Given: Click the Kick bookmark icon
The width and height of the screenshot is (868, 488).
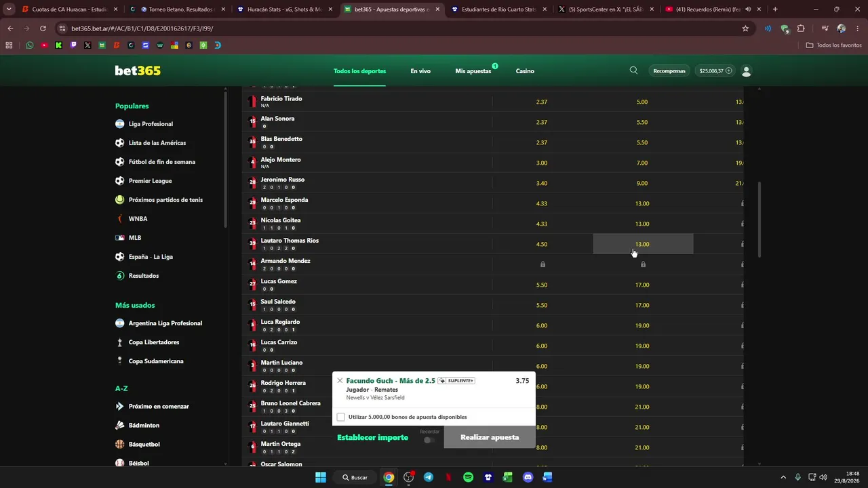Looking at the screenshot, I should tap(58, 45).
